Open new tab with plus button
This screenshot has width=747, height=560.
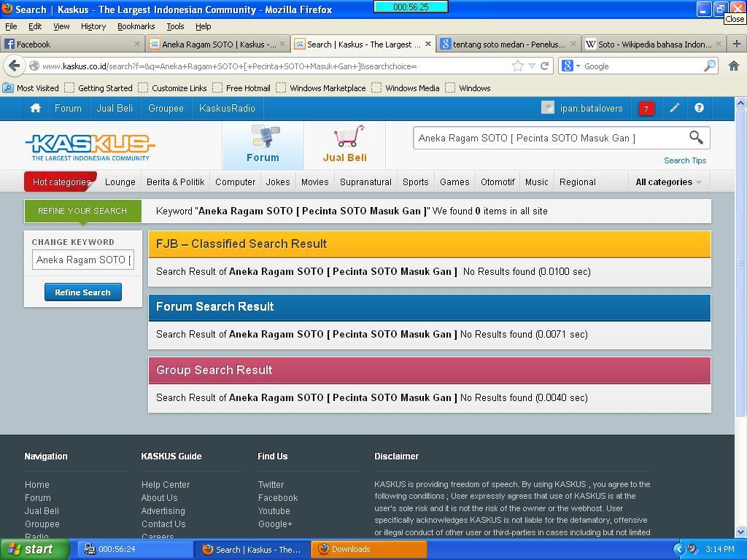coord(736,44)
